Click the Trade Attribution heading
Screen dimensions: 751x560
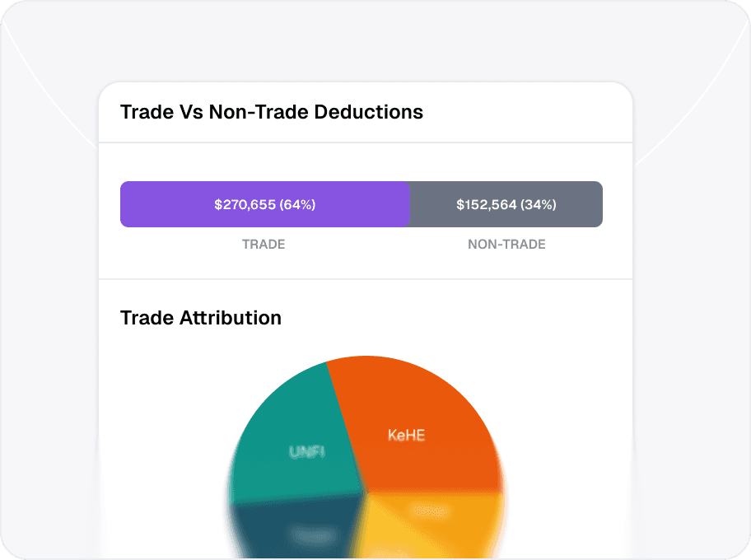(x=201, y=318)
